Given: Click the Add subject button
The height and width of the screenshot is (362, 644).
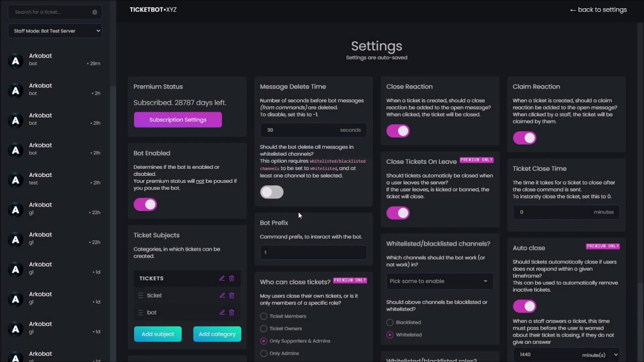Looking at the screenshot, I should click(x=157, y=334).
